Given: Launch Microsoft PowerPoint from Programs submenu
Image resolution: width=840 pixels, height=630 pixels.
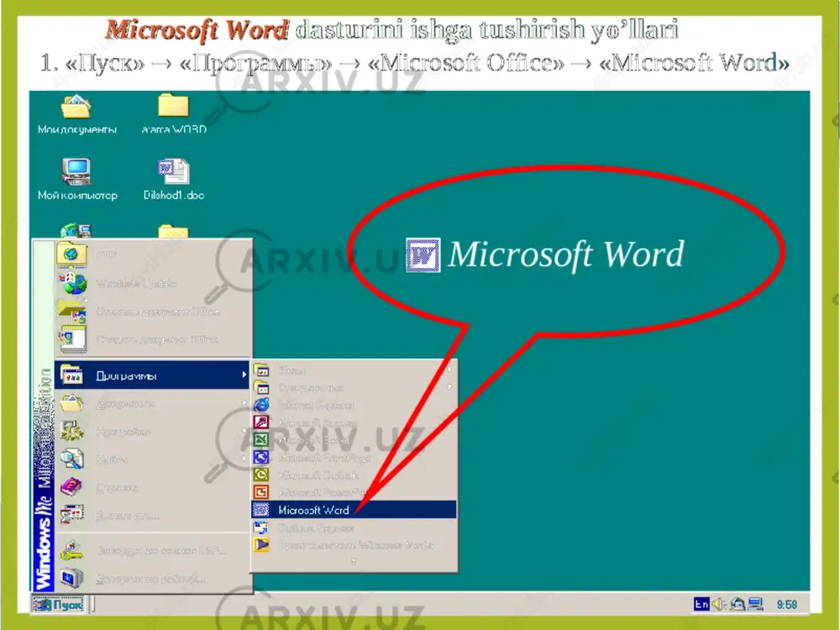Looking at the screenshot, I should tap(354, 492).
